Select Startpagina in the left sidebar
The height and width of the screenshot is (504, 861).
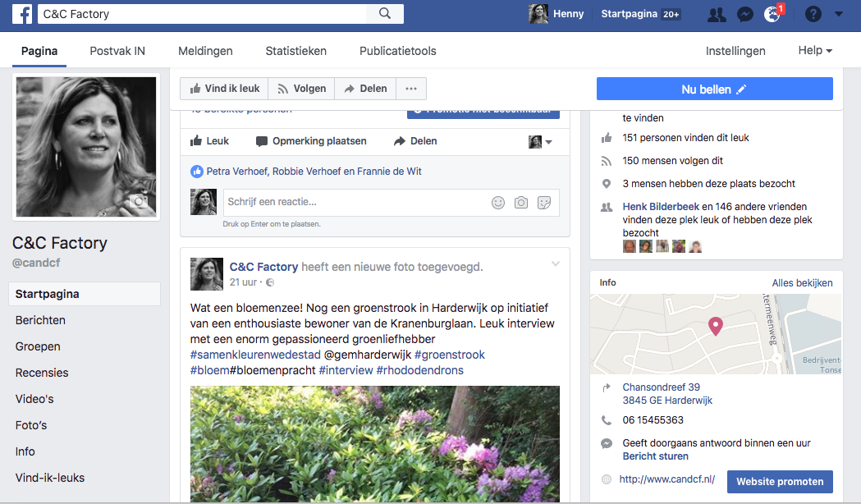85,294
